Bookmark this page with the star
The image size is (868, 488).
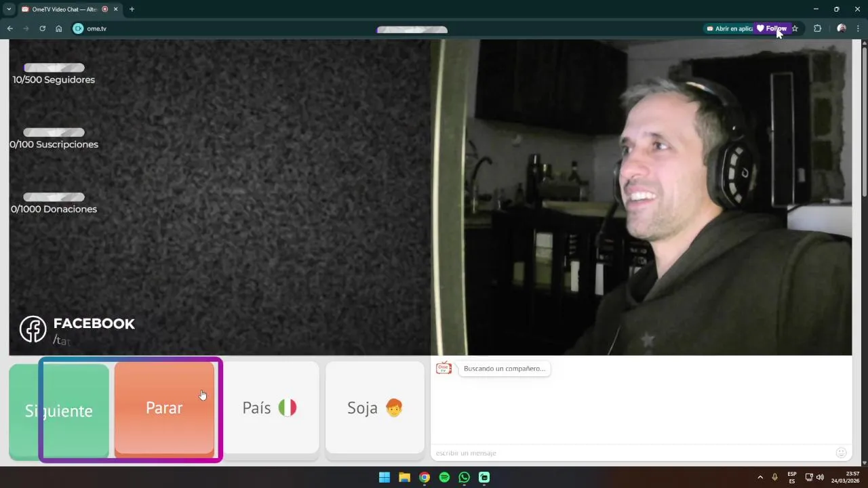tap(795, 28)
